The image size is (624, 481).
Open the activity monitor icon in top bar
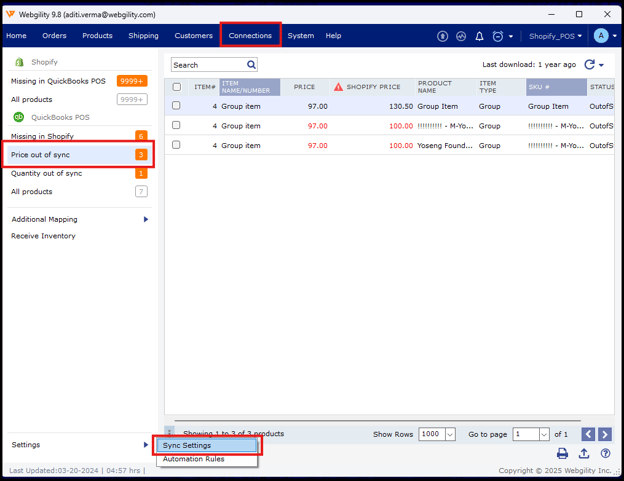[x=461, y=36]
